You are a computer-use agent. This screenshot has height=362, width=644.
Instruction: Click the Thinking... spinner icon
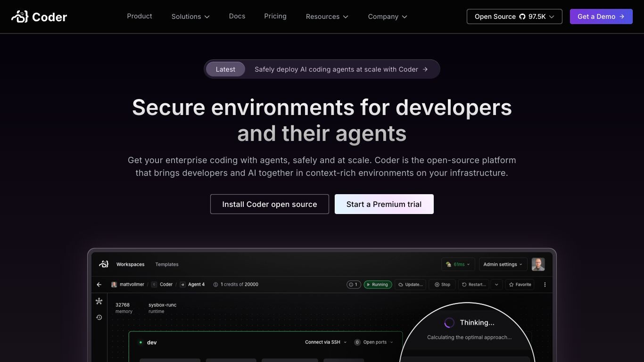click(449, 323)
